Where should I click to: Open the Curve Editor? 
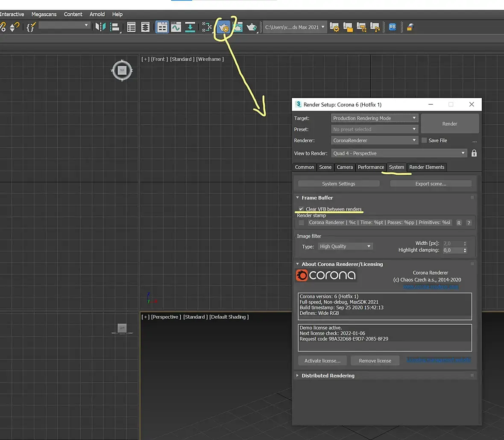pyautogui.click(x=176, y=27)
